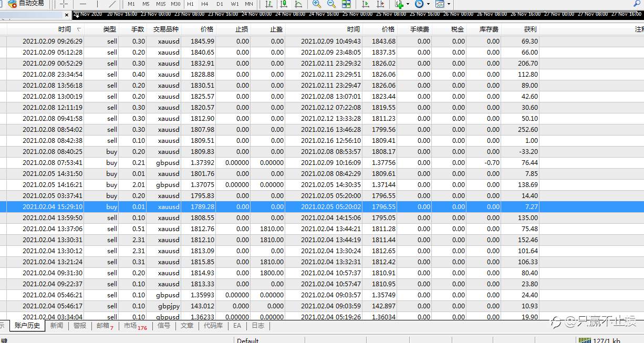The width and height of the screenshot is (644, 343).
Task: Click the Default profile status bar entry
Action: pyautogui.click(x=248, y=340)
